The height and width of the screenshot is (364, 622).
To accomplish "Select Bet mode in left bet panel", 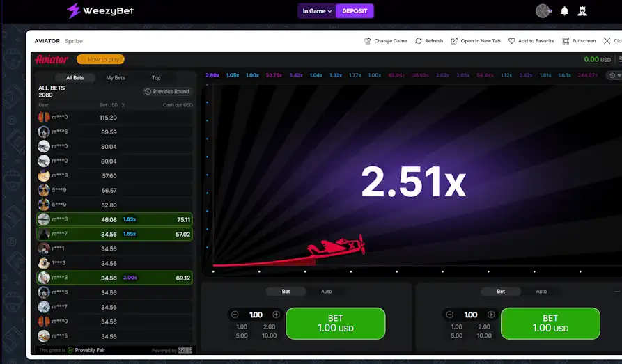I will click(286, 292).
